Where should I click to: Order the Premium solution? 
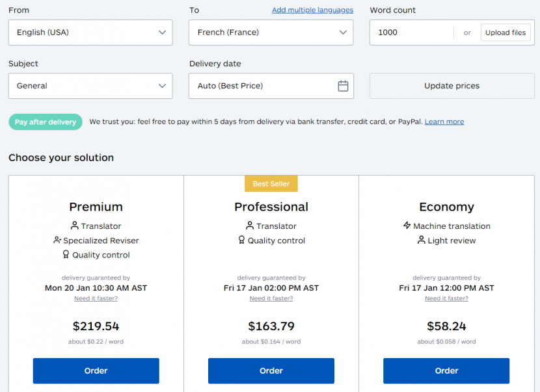click(96, 371)
